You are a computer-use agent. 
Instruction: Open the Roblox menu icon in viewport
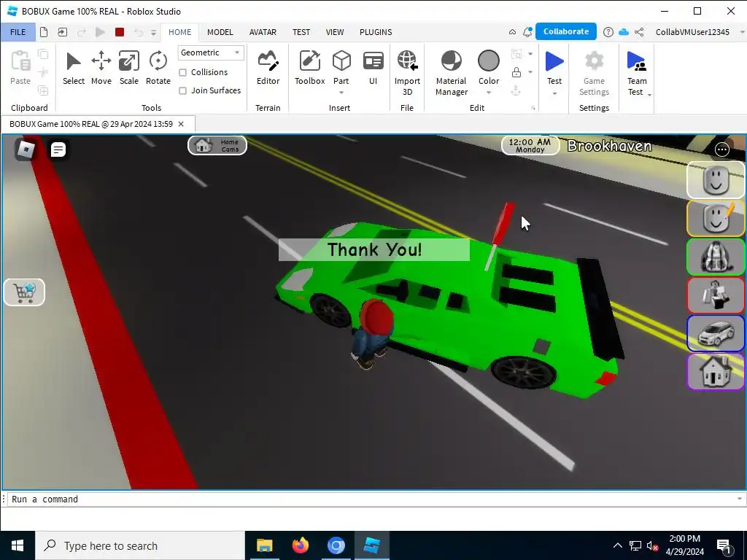pyautogui.click(x=26, y=149)
